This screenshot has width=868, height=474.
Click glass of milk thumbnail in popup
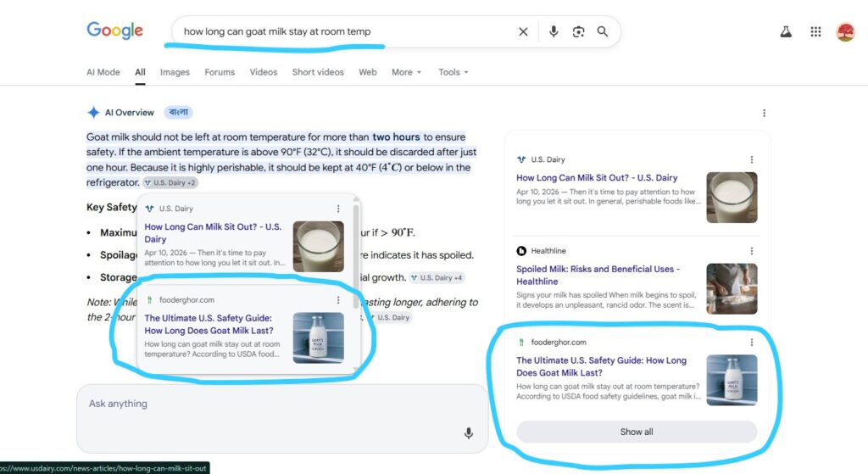[319, 247]
